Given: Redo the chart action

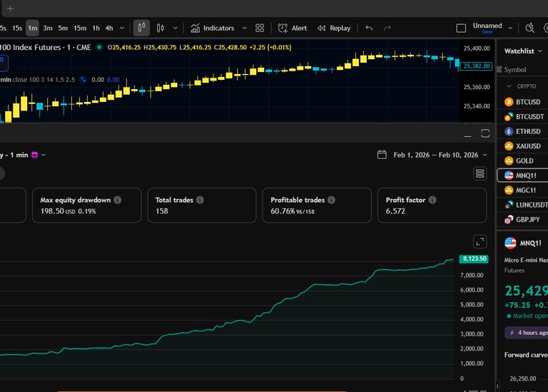Looking at the screenshot, I should [x=387, y=28].
